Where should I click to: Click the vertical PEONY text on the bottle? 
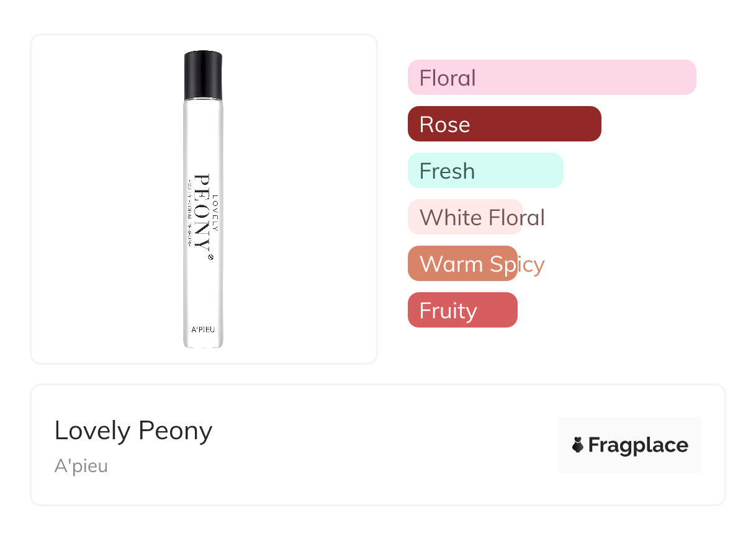point(202,212)
